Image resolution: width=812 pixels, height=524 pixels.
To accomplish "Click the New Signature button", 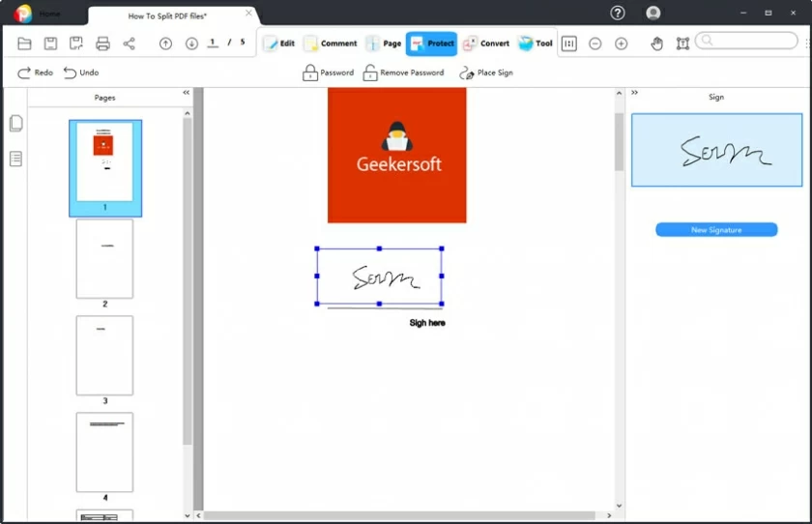I will 716,230.
